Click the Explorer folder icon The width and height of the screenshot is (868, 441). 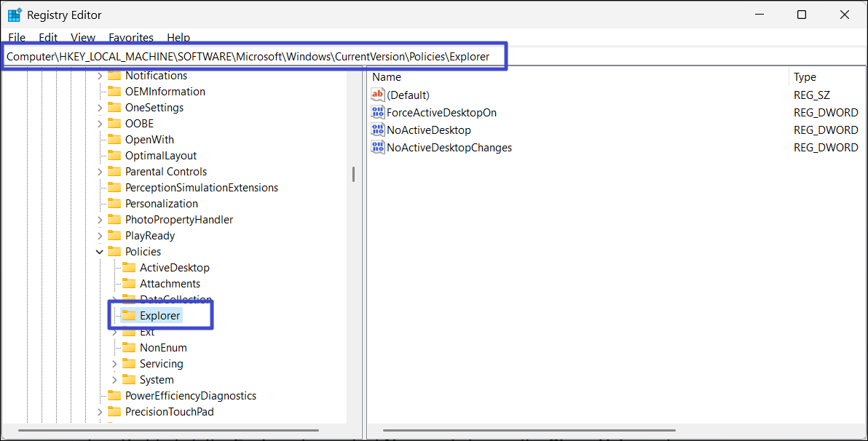pyautogui.click(x=129, y=315)
